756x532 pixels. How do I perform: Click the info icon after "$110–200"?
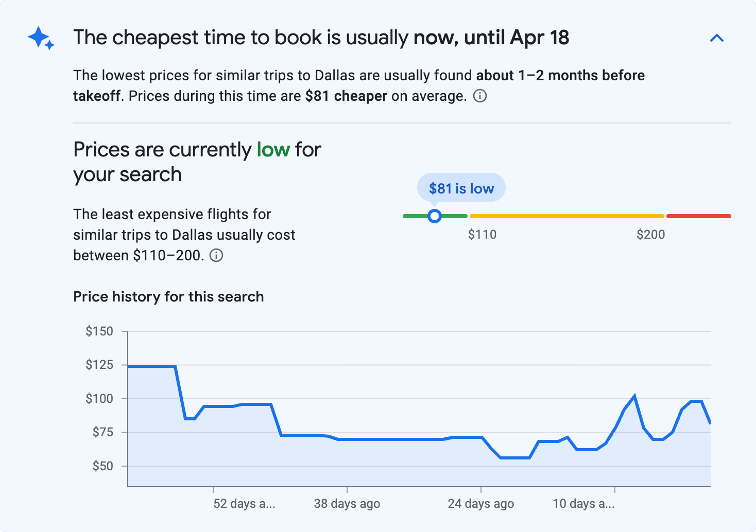tap(217, 255)
